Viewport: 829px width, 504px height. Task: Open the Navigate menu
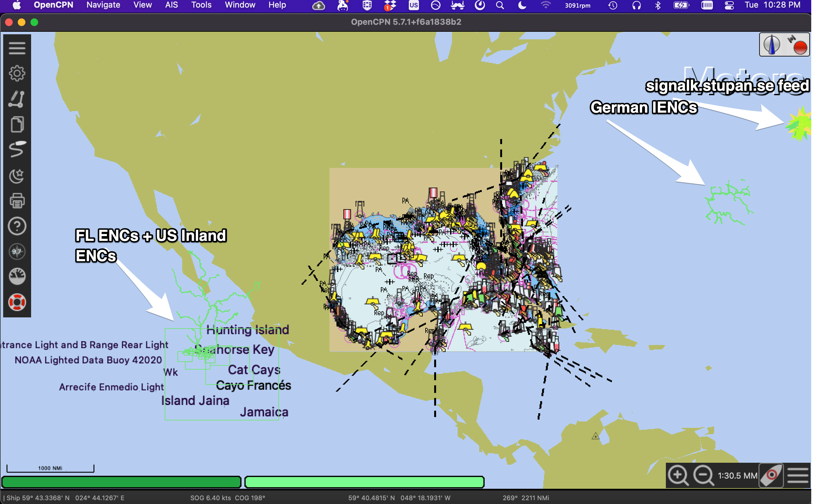[x=103, y=5]
